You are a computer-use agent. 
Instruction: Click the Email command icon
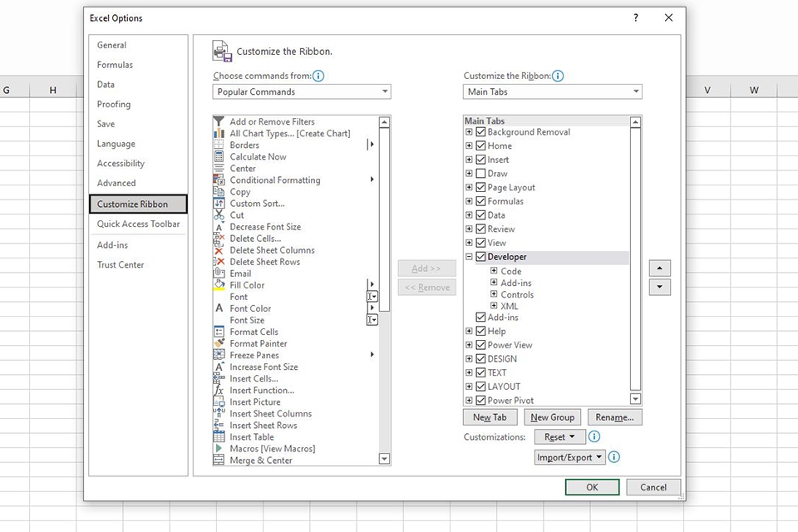219,273
